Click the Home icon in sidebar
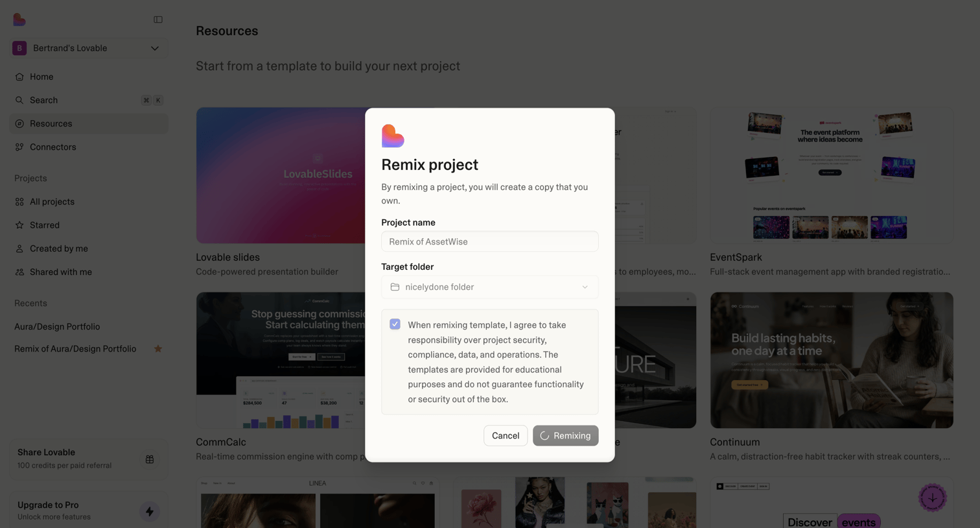Image resolution: width=980 pixels, height=528 pixels. coord(19,77)
